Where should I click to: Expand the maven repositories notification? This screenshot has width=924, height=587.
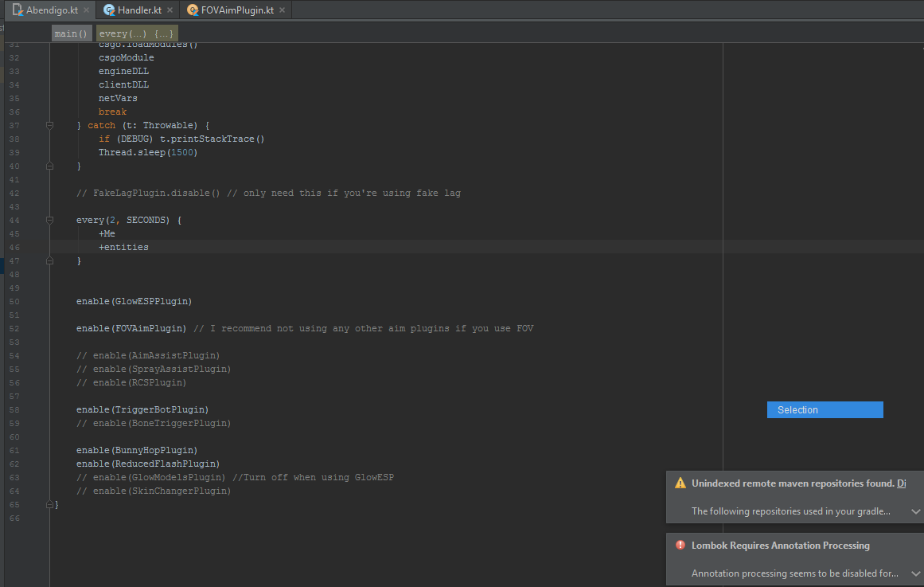tap(915, 511)
